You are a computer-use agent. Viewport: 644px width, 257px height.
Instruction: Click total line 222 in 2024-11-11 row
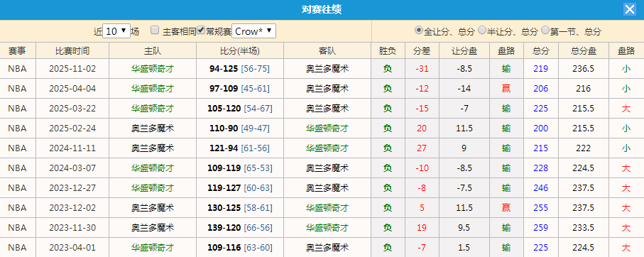[583, 148]
